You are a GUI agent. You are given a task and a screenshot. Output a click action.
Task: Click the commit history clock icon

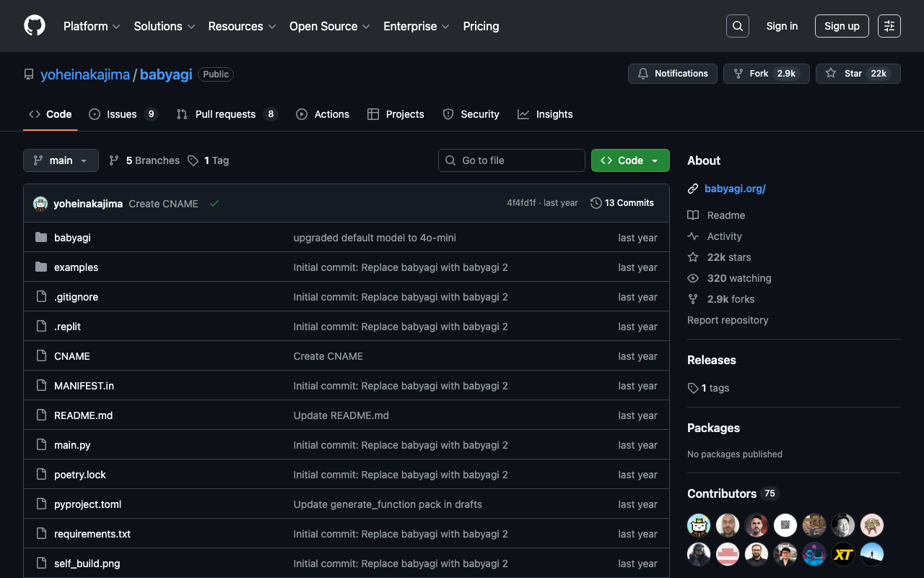click(596, 203)
